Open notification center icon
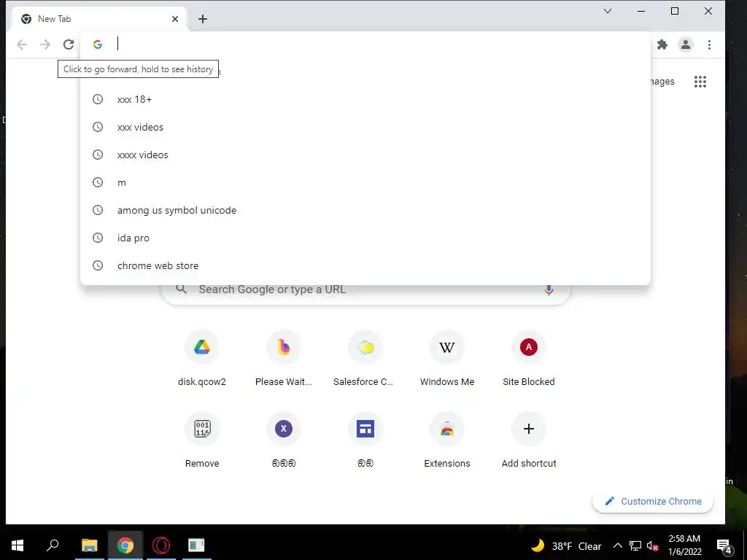Image resolution: width=747 pixels, height=560 pixels. coord(724,546)
